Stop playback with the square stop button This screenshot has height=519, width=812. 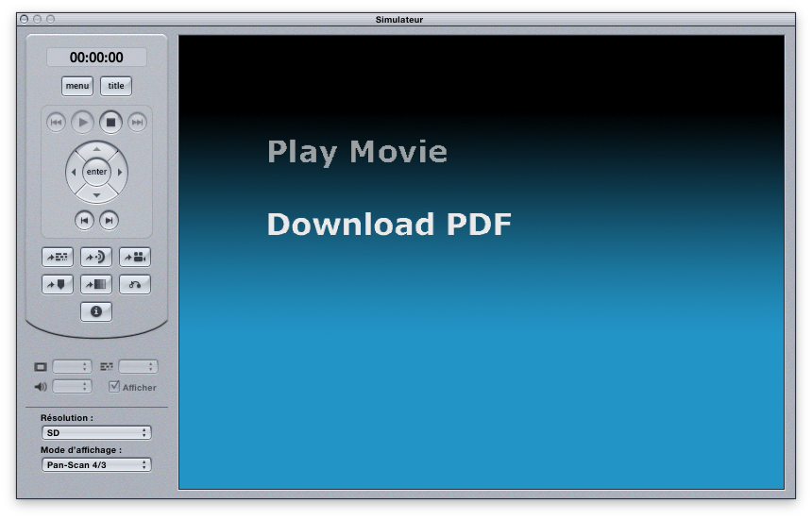110,123
